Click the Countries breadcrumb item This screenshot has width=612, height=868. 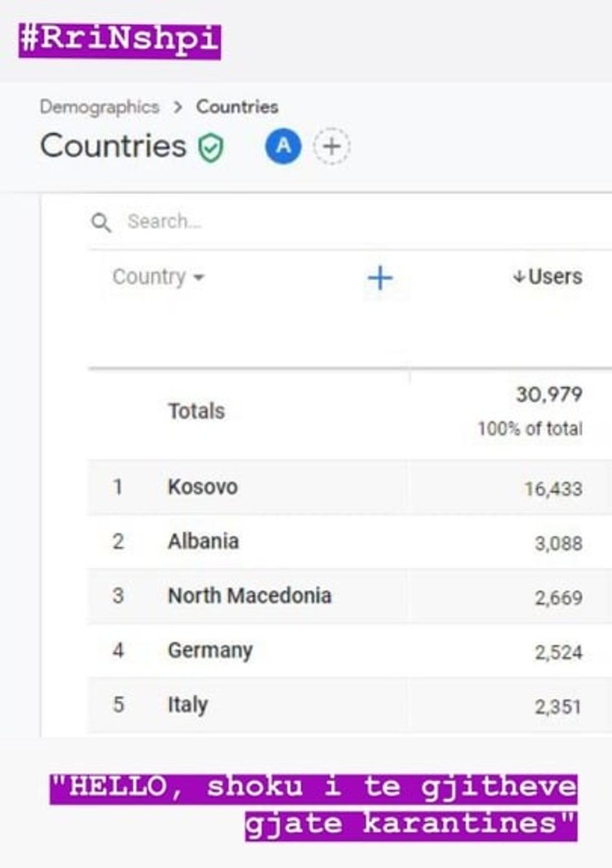237,107
